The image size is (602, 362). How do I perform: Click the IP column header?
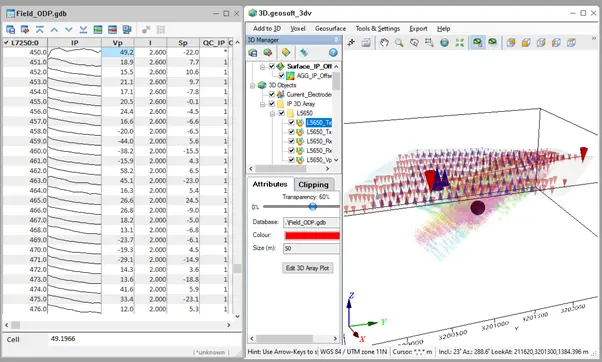tap(74, 43)
